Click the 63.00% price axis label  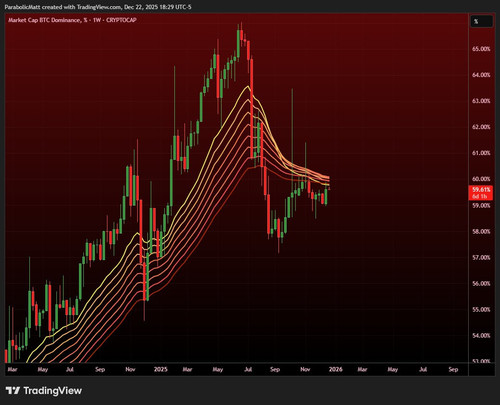481,101
